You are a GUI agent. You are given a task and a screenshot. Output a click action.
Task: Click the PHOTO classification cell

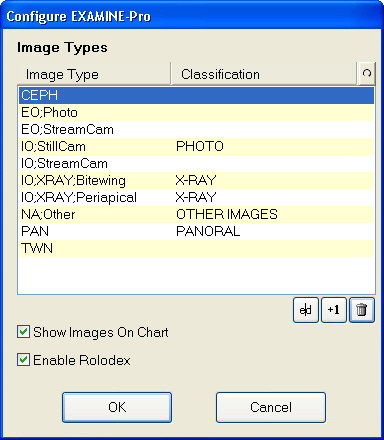pos(200,146)
